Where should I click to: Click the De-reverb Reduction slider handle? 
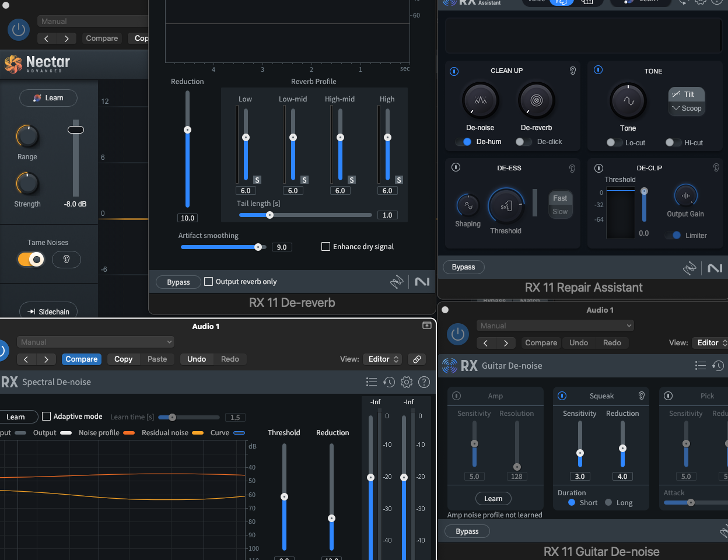coord(187,129)
